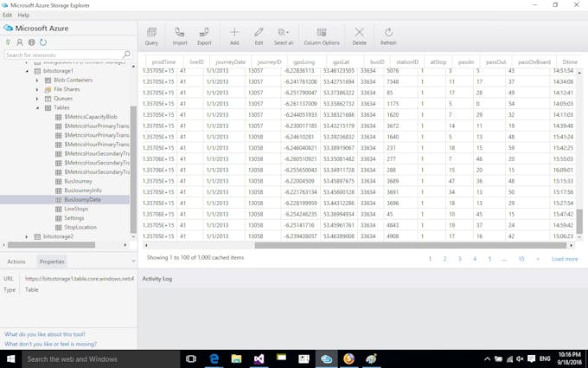Refresh the resource tree in sidebar

tap(43, 42)
